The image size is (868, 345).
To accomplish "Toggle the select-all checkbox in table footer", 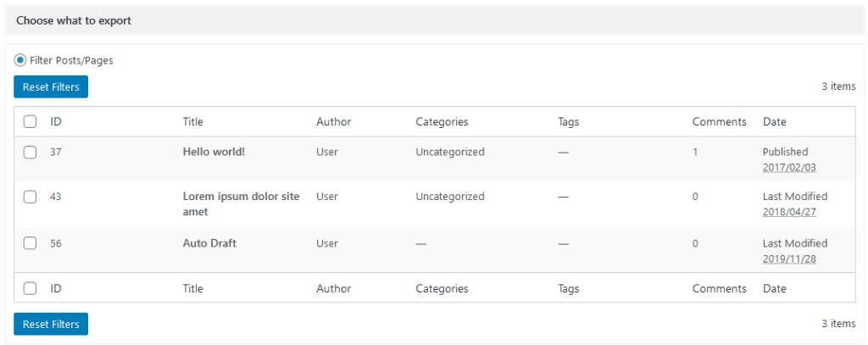I will coord(31,289).
